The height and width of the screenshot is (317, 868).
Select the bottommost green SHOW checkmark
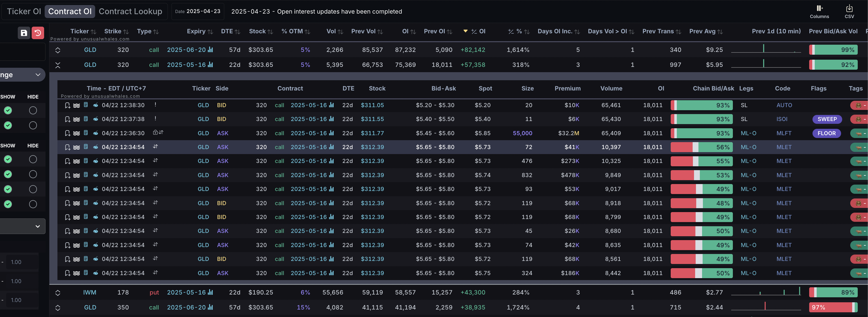point(8,204)
